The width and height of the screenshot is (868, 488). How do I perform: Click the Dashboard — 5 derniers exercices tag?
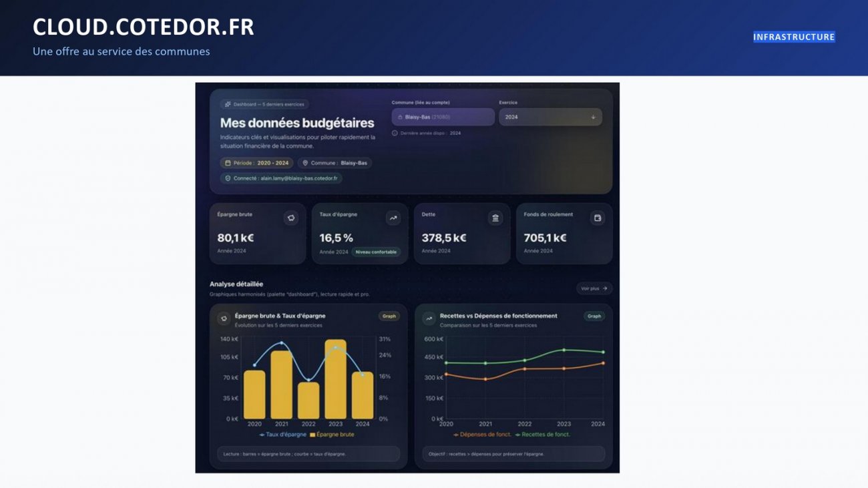click(264, 104)
